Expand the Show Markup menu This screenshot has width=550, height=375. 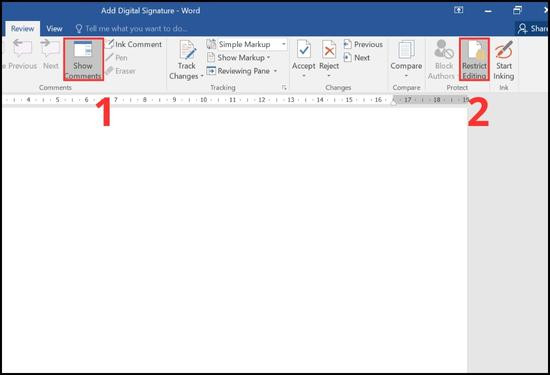[239, 58]
